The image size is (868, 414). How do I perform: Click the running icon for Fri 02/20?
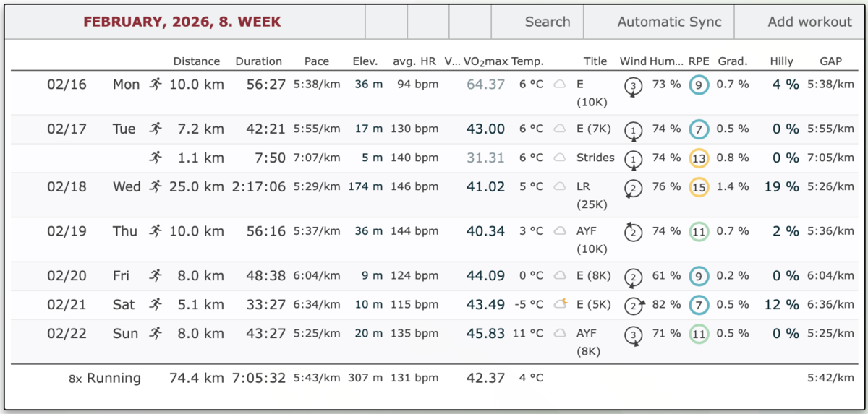click(155, 275)
